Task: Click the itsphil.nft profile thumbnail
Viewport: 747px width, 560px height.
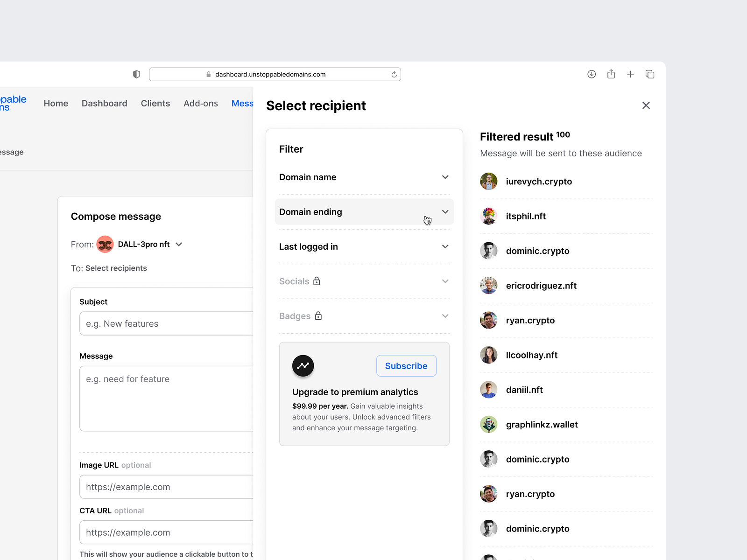Action: tap(488, 216)
